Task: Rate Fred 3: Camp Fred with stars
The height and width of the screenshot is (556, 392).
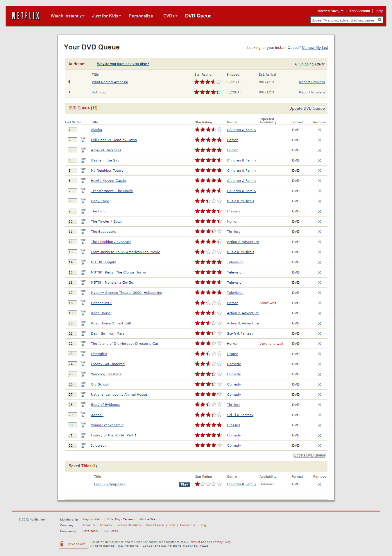Action: coord(208,484)
